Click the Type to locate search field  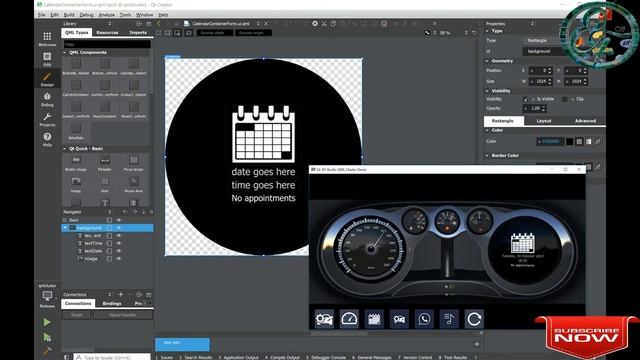[112, 357]
